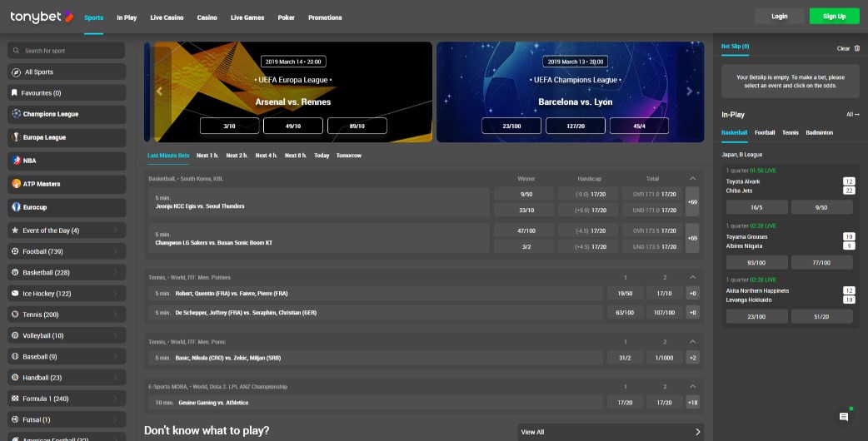868x441 pixels.
Task: Open the Promotions menu item
Action: point(325,17)
